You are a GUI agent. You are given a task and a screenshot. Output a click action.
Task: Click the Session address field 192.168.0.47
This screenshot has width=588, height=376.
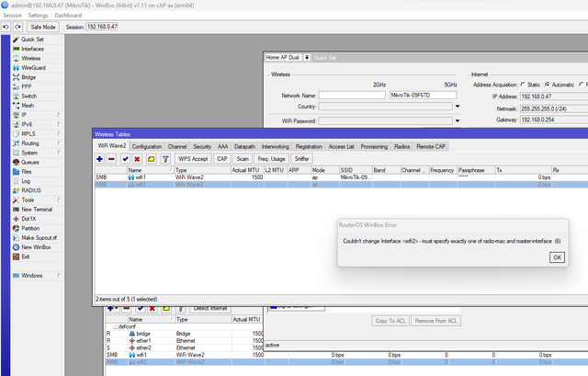coord(102,27)
